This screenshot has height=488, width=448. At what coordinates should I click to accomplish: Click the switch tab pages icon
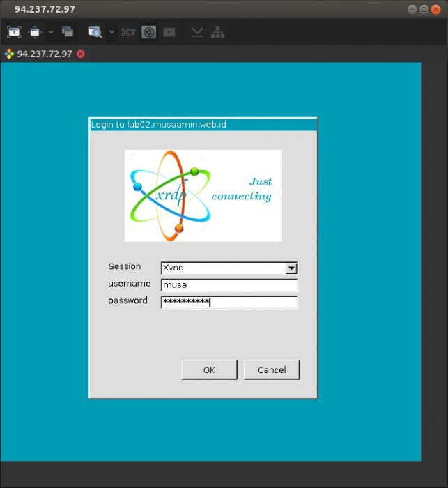[x=68, y=32]
